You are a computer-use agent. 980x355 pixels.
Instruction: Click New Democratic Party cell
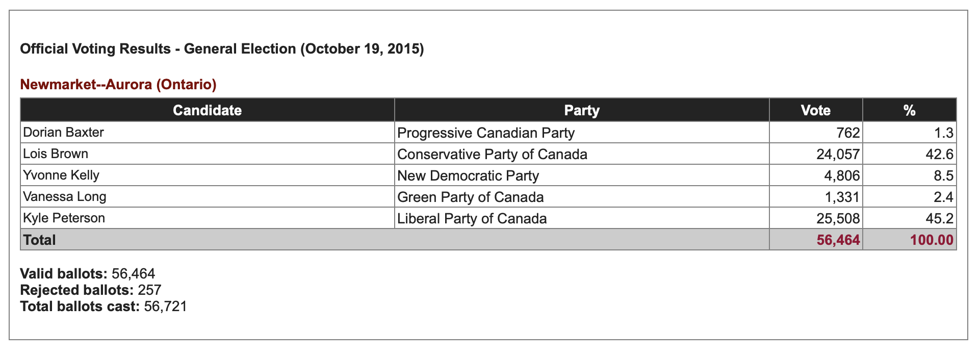(x=582, y=175)
